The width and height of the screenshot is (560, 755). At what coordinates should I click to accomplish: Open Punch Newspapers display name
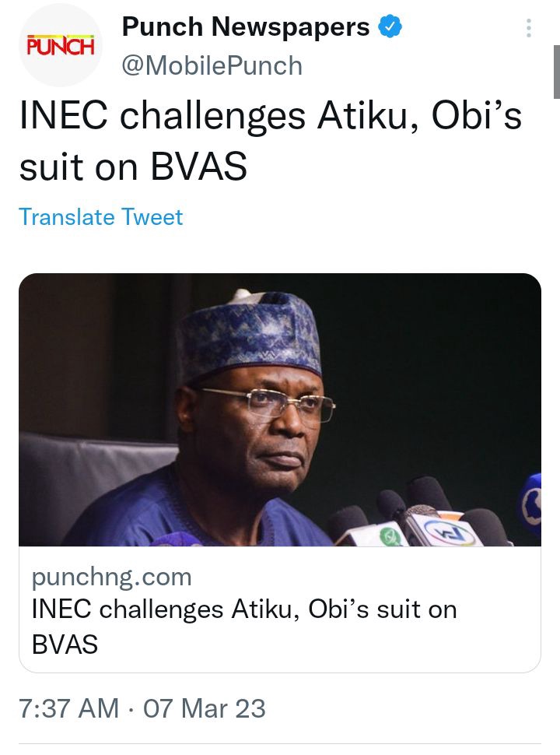click(x=245, y=27)
